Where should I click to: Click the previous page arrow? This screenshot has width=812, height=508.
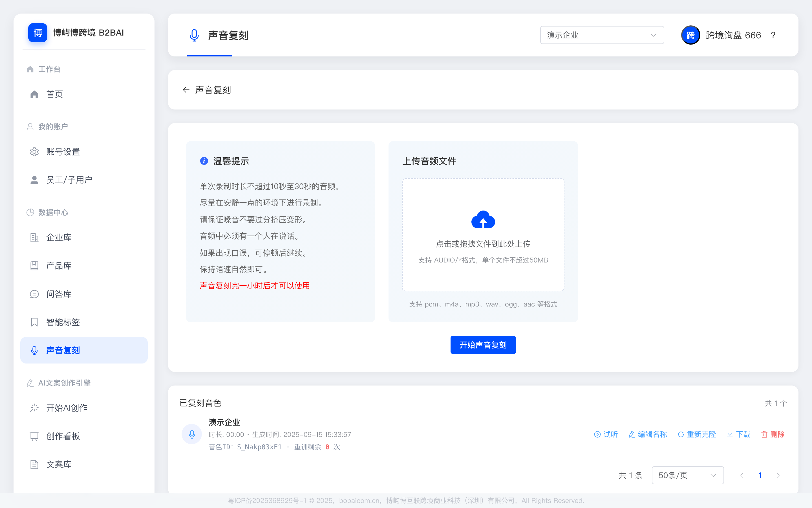tap(742, 475)
